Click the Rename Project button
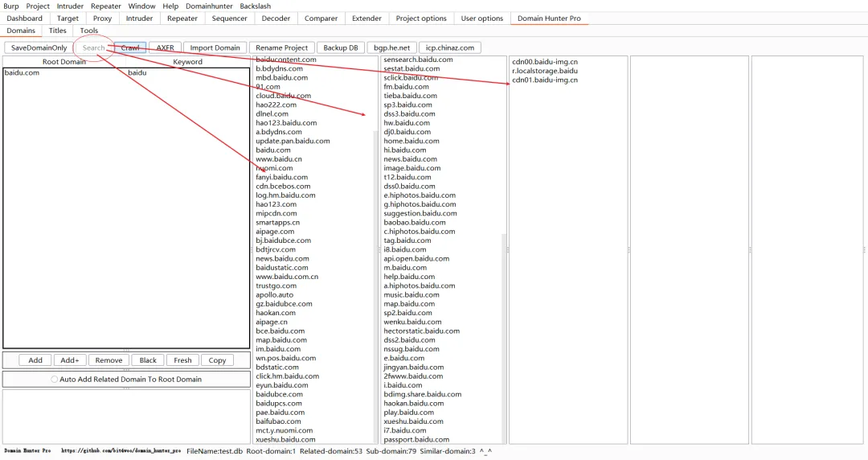Screen dimensions: 868x460 (282, 47)
